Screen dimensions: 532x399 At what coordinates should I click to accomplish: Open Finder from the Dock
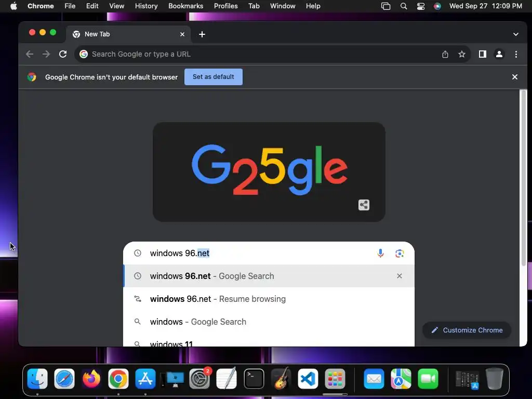click(x=37, y=379)
